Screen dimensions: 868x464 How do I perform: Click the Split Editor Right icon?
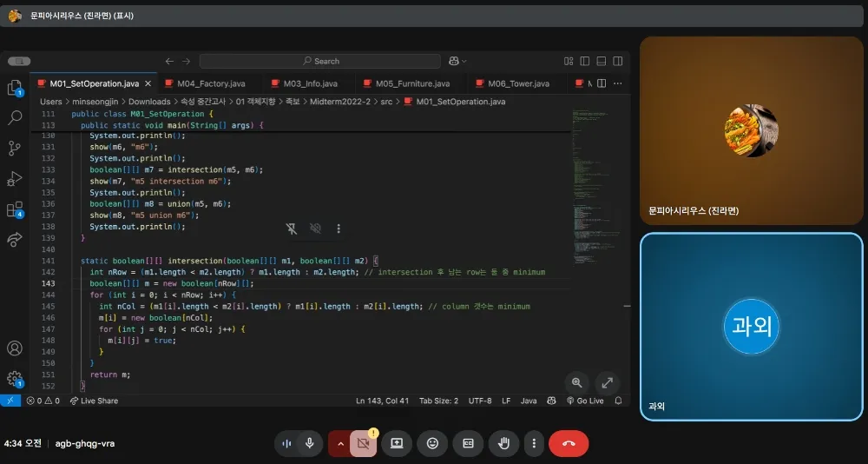tap(602, 83)
